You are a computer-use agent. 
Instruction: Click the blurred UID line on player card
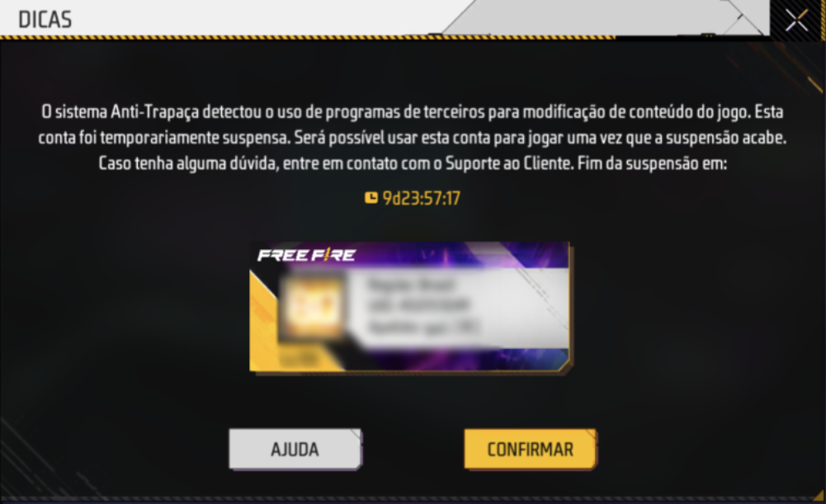[x=419, y=305]
